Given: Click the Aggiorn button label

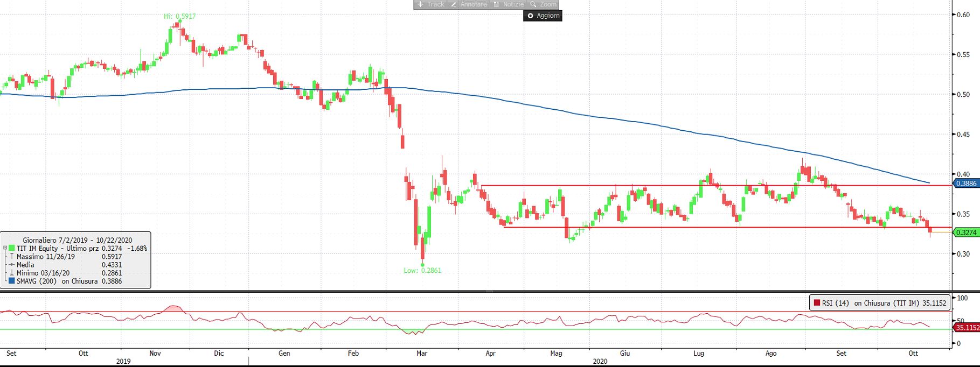Looking at the screenshot, I should (548, 16).
